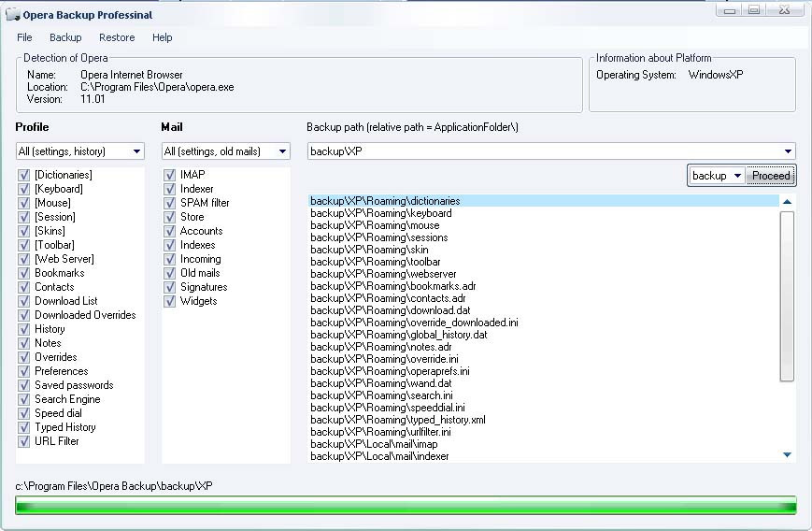Disable the [Skins] checkbox
The image size is (812, 531).
click(23, 231)
